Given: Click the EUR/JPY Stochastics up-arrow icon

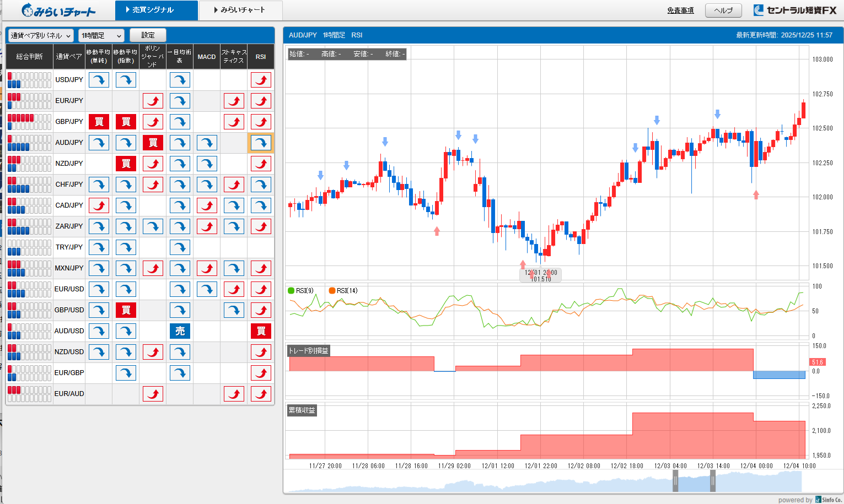Looking at the screenshot, I should 234,101.
